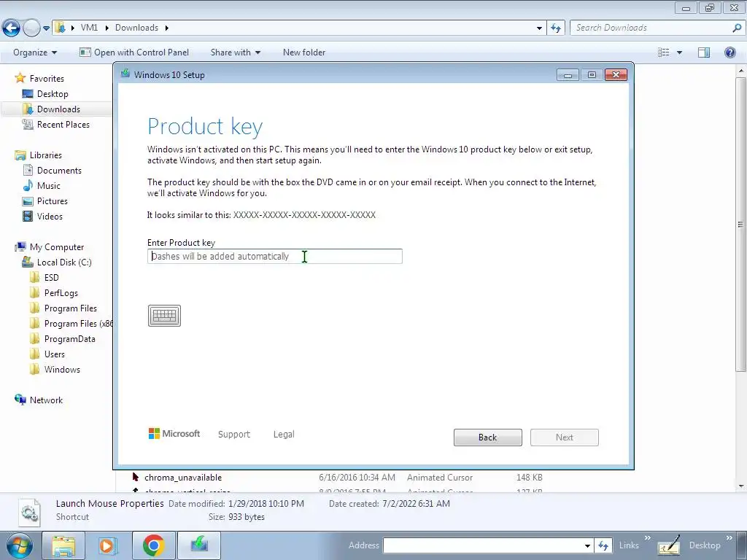Open the Organize menu

tap(35, 52)
